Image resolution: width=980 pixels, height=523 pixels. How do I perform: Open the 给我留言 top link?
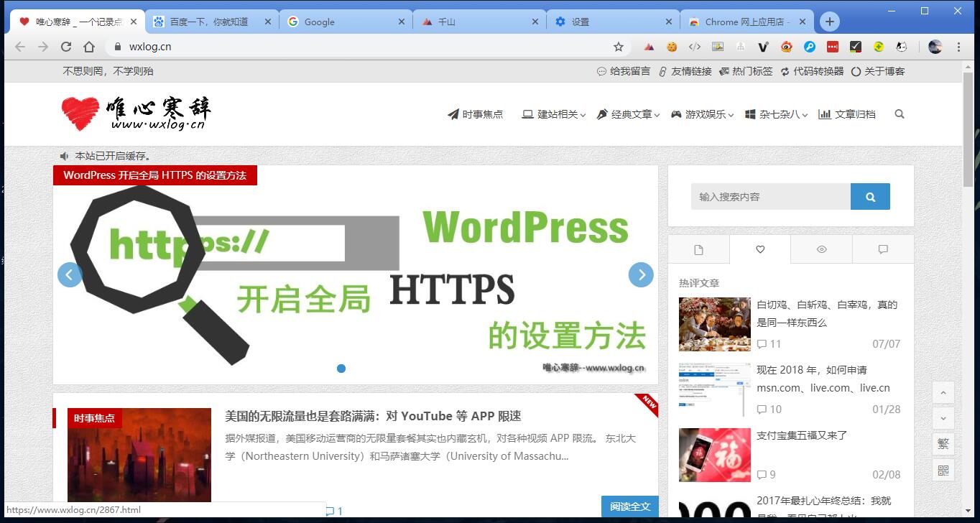(x=624, y=71)
